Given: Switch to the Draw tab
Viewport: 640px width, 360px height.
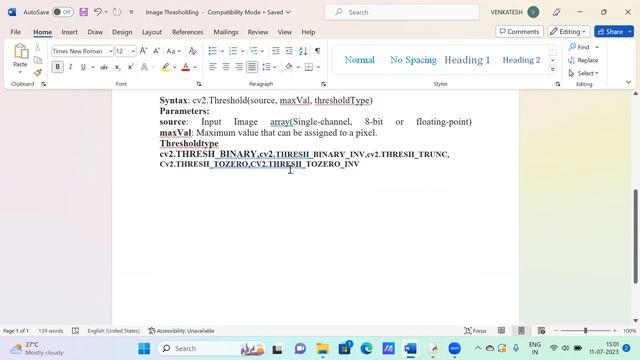Looking at the screenshot, I should (x=95, y=32).
